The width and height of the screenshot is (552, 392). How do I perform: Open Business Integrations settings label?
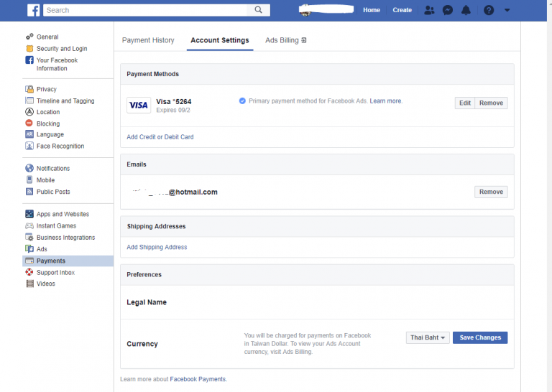point(66,238)
